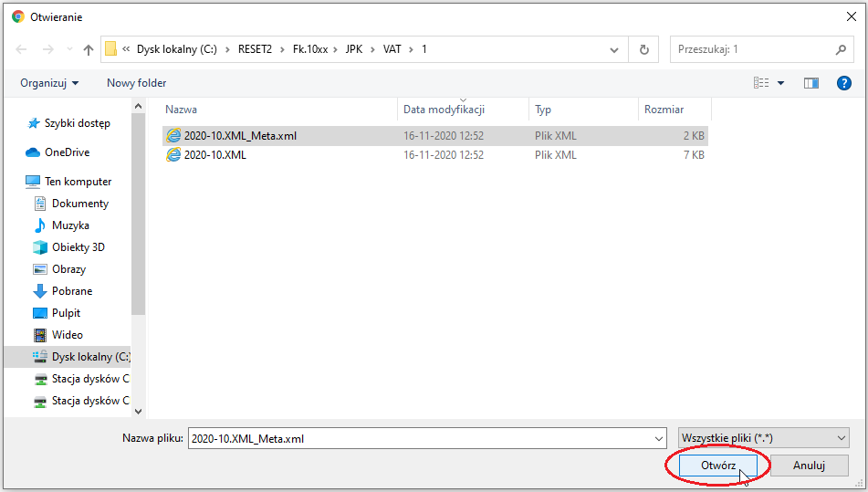Open the view options dropdown arrow

click(781, 83)
